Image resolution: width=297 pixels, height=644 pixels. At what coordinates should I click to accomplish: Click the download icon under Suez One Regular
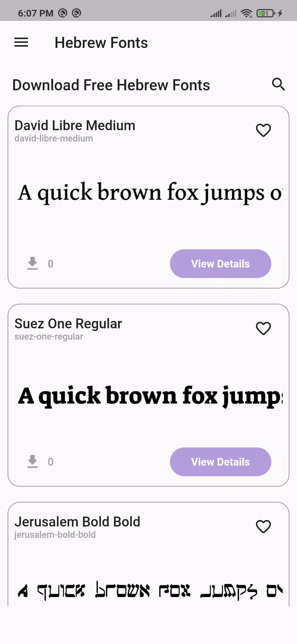coord(32,462)
